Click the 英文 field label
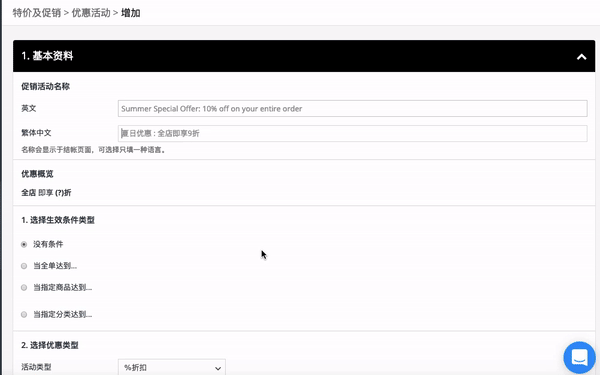600x375 pixels. pos(29,108)
